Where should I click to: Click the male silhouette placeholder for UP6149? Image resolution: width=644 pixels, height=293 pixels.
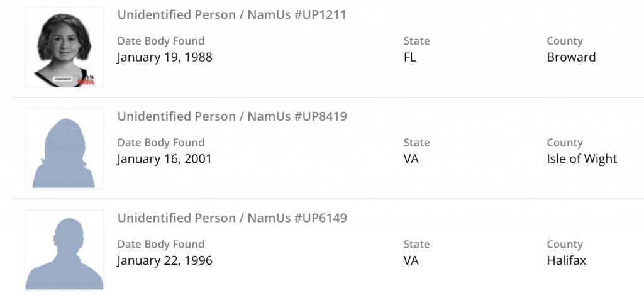coord(64,250)
